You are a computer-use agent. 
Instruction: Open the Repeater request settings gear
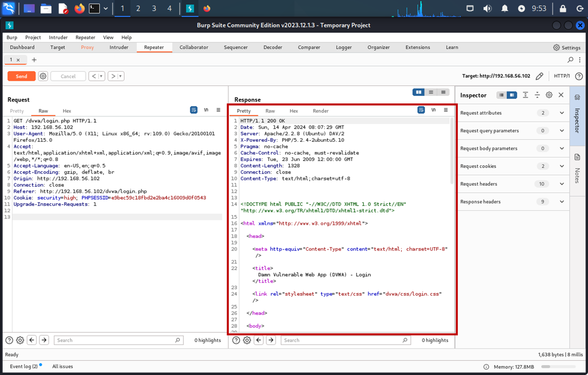pyautogui.click(x=43, y=76)
